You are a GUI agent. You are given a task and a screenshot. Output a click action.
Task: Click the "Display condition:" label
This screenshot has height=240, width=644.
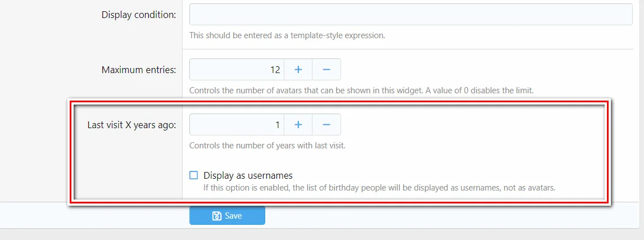pyautogui.click(x=139, y=15)
